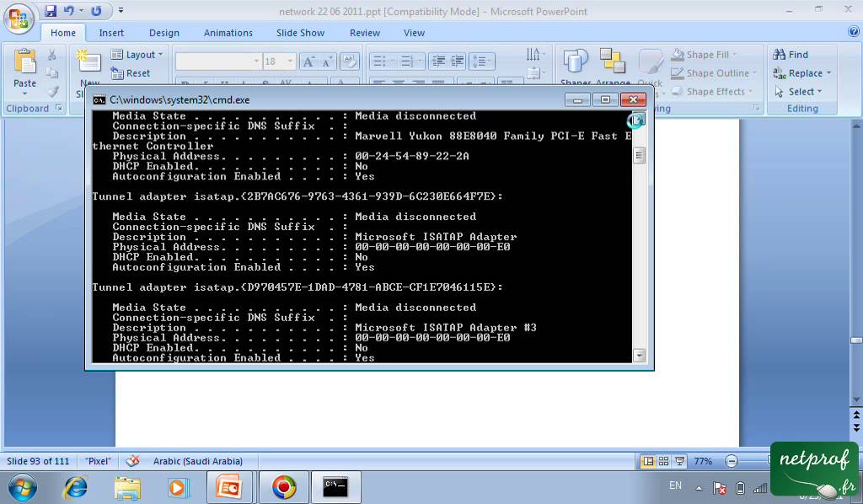Click the Decrease List Level icon

coord(438,61)
